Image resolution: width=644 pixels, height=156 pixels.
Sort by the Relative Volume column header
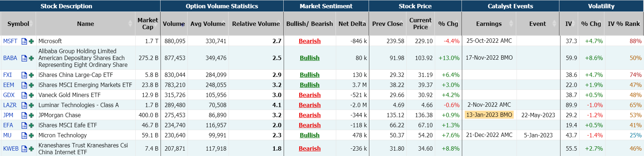click(256, 24)
